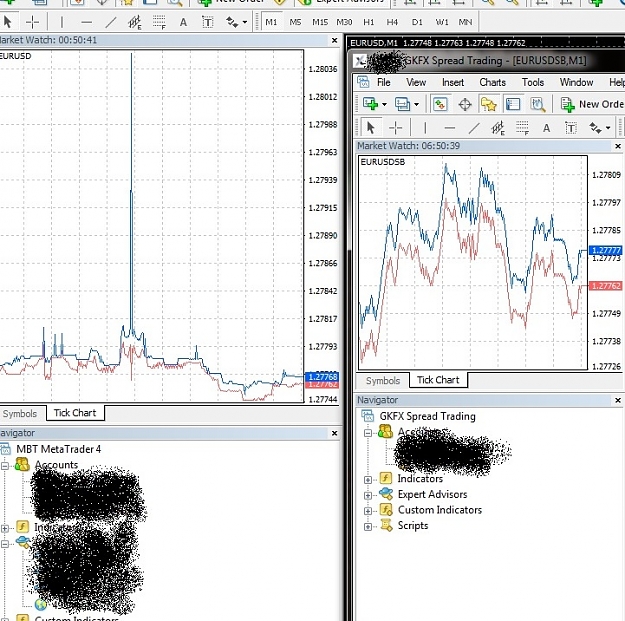Toggle Data Window crosshair-circle icon in GKFX
The height and width of the screenshot is (621, 625).
[x=465, y=105]
